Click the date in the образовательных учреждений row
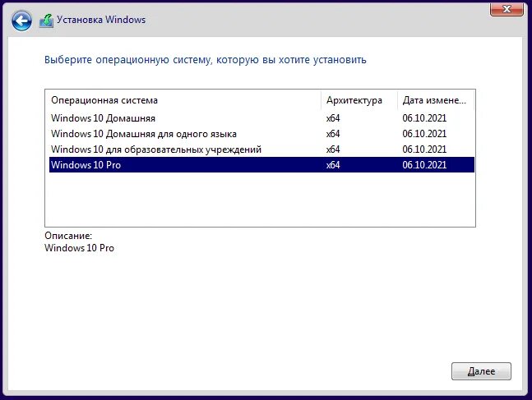532x400 pixels. [x=424, y=149]
